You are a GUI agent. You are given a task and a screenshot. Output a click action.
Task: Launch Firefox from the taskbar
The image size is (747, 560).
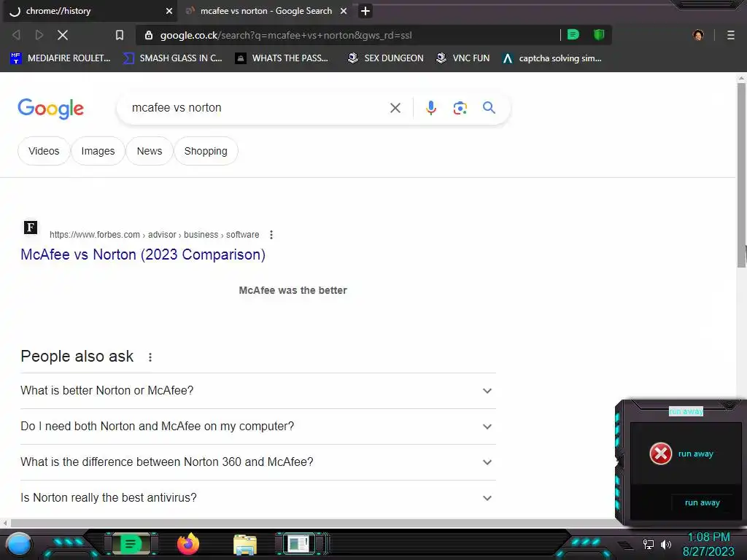click(188, 544)
